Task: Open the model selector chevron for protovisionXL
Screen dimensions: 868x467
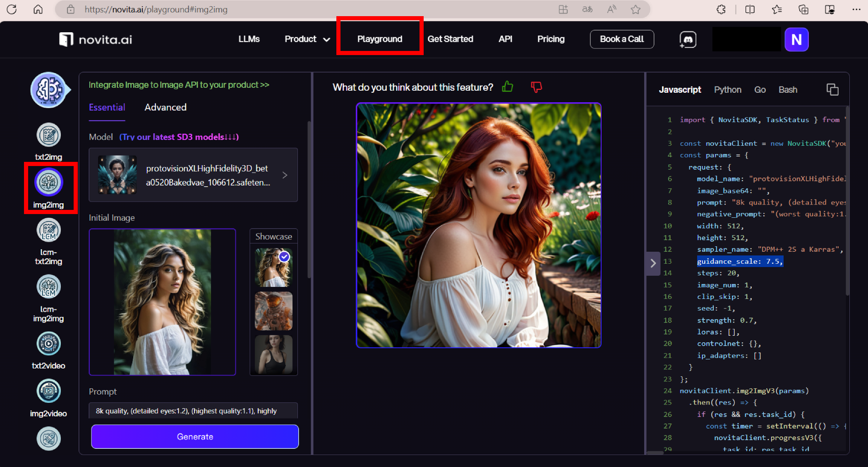Action: pyautogui.click(x=285, y=175)
